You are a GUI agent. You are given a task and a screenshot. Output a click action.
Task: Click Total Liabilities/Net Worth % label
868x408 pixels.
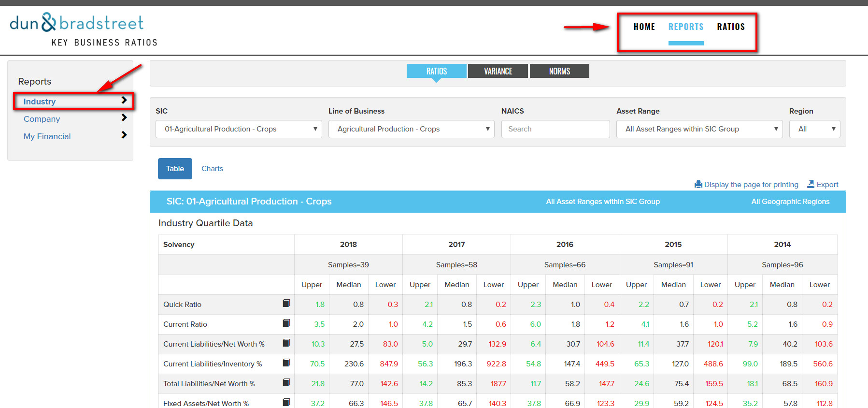(x=209, y=384)
